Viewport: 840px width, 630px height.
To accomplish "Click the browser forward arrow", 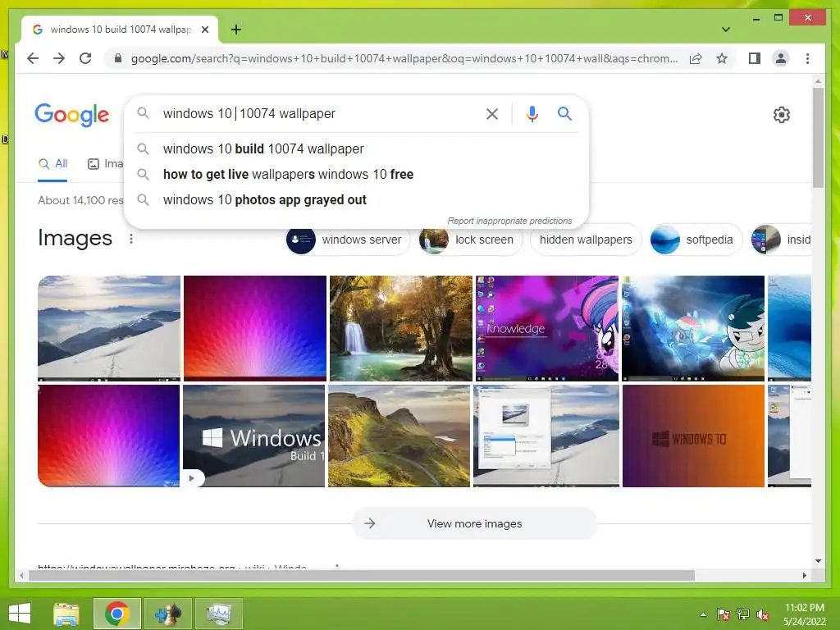I will pyautogui.click(x=59, y=58).
